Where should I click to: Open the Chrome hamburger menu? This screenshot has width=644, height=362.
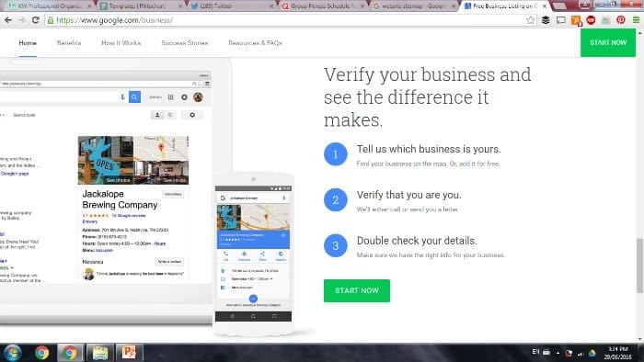(636, 20)
